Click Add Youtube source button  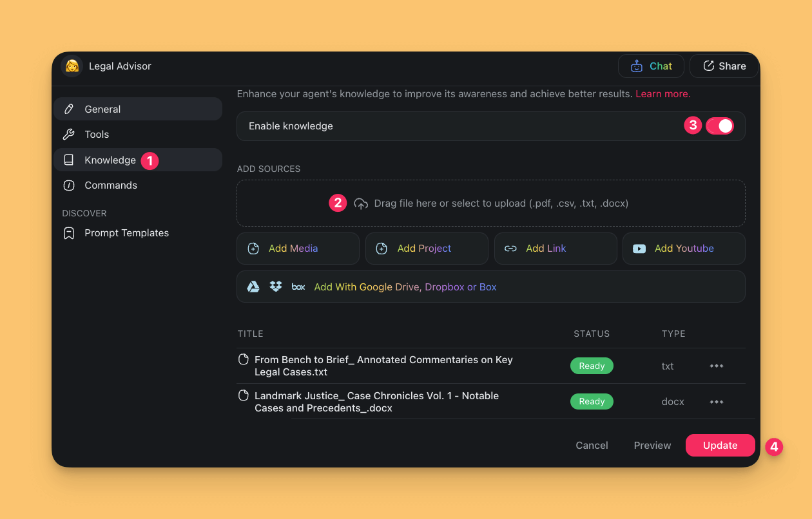point(684,249)
